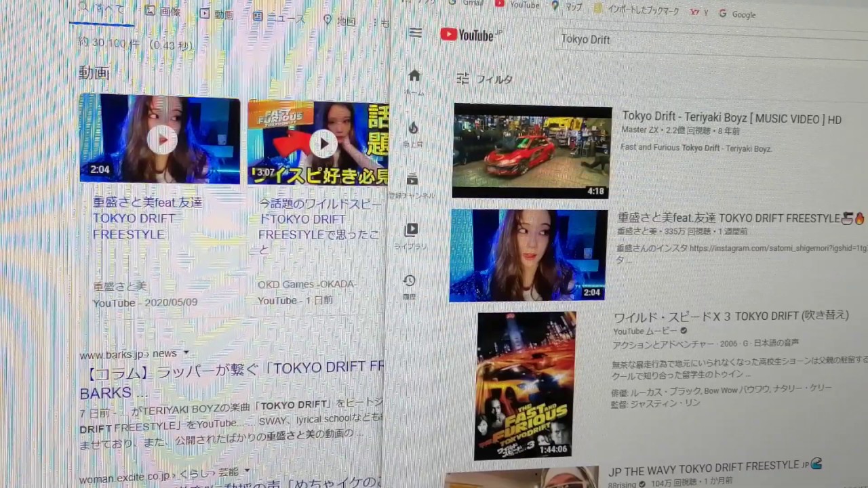Viewport: 868px width, 488px height.
Task: Open Tokyo Drift Teriyaki Boyz video title
Action: click(731, 119)
